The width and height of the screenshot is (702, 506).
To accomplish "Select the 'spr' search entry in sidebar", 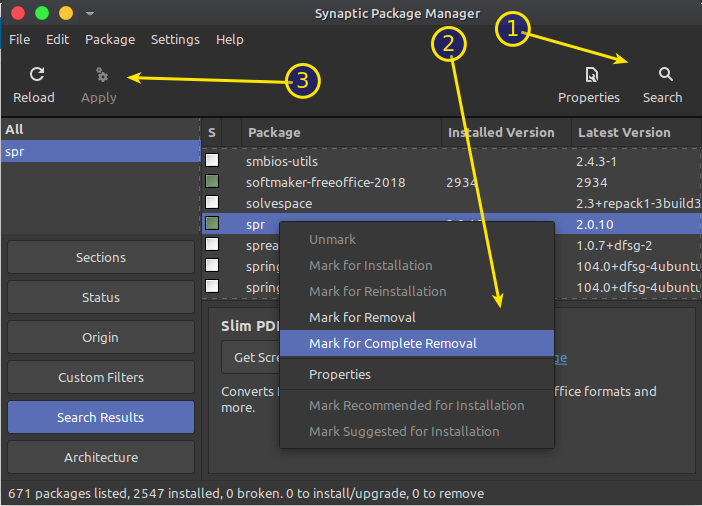I will (101, 151).
